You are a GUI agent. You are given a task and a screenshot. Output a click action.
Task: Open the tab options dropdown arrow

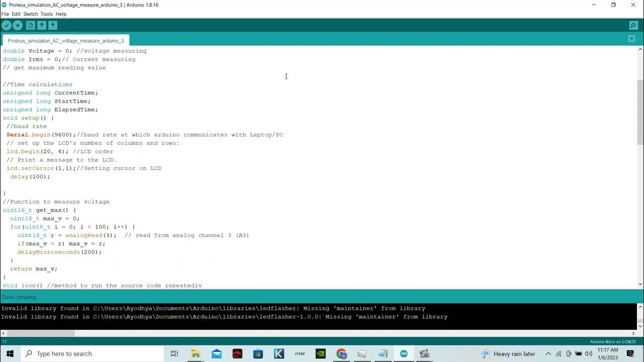click(x=632, y=39)
